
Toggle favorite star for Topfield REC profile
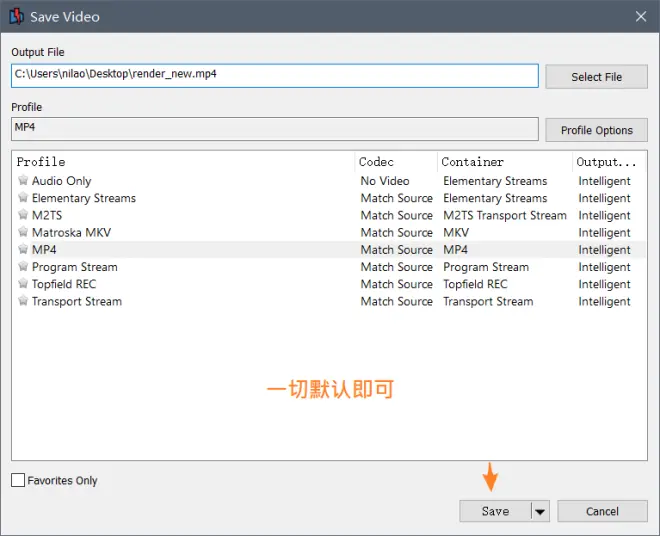[23, 284]
